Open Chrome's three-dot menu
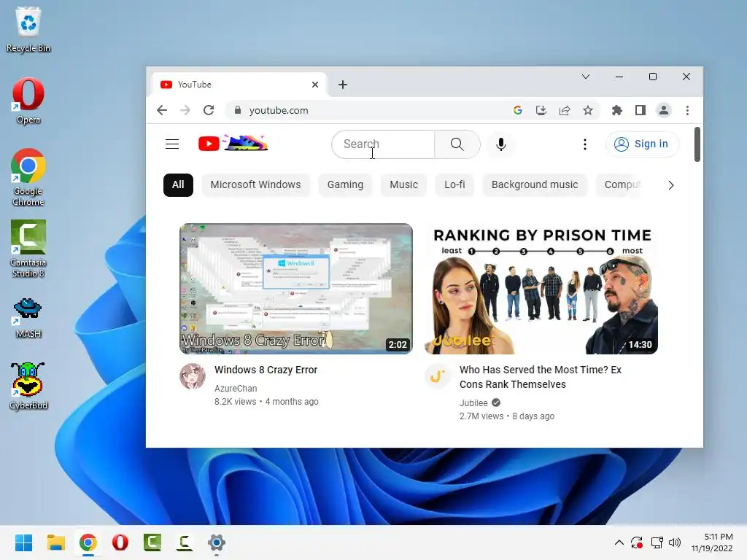 tap(687, 111)
